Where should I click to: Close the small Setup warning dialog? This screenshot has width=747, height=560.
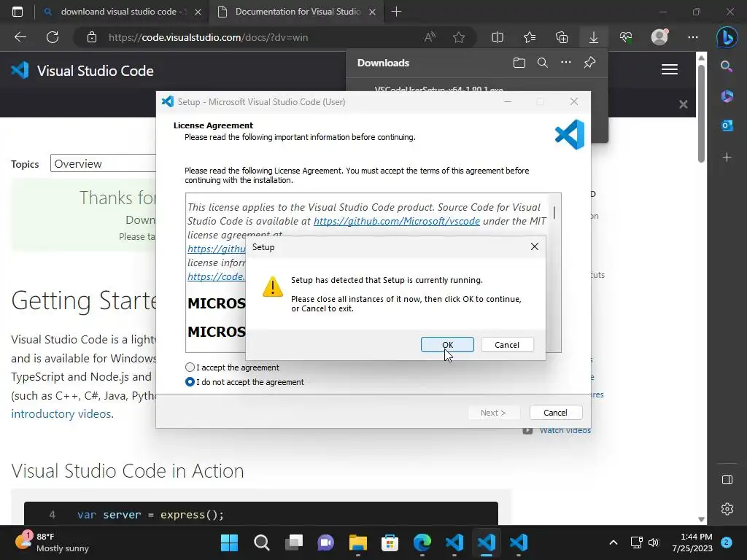pyautogui.click(x=535, y=246)
